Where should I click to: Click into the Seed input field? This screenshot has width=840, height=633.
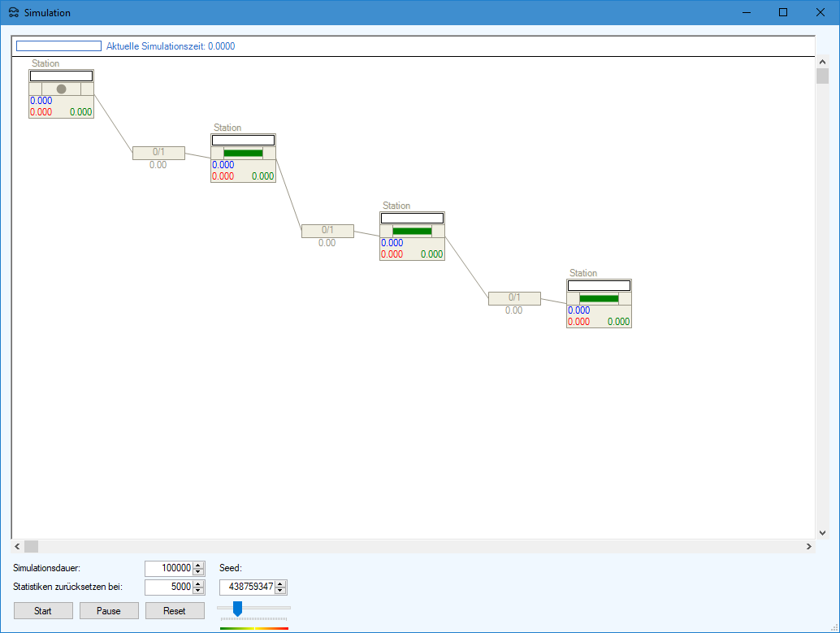247,587
